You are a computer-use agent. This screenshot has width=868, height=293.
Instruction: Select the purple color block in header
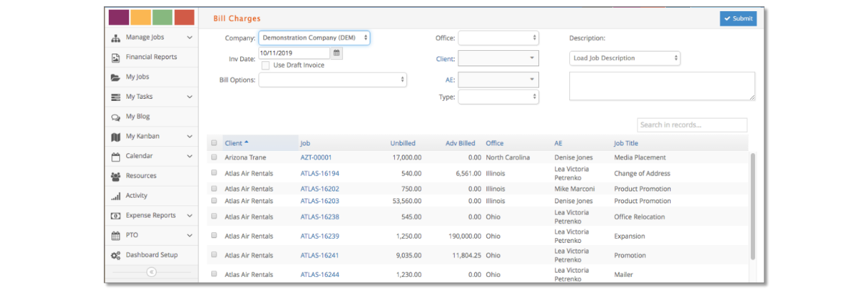(118, 17)
